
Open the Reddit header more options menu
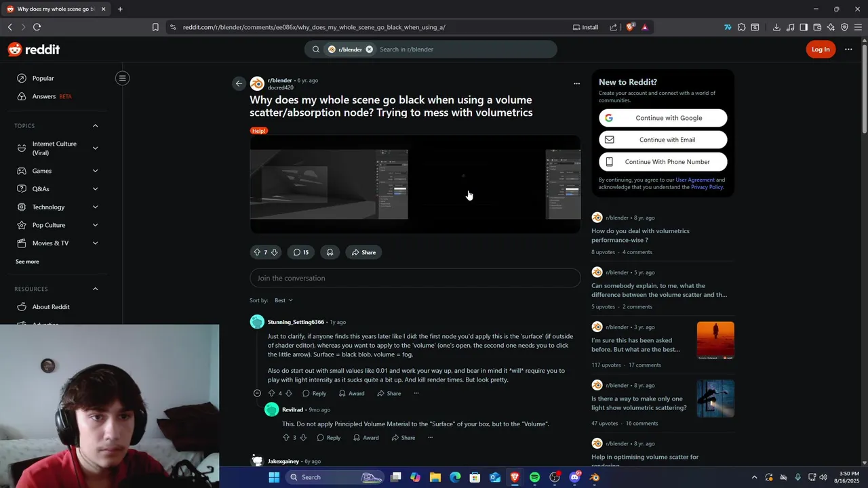pos(848,49)
